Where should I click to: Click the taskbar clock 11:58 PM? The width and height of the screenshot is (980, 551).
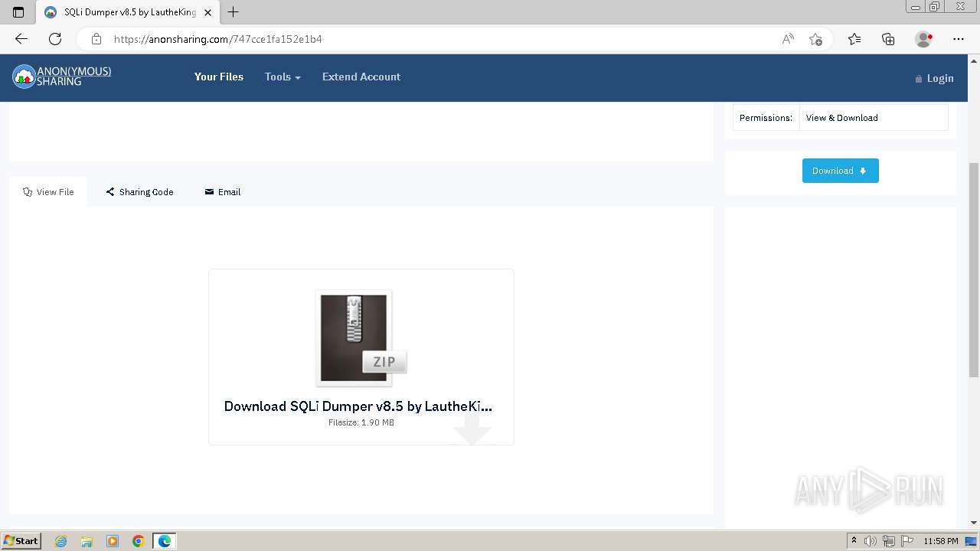[x=941, y=541]
